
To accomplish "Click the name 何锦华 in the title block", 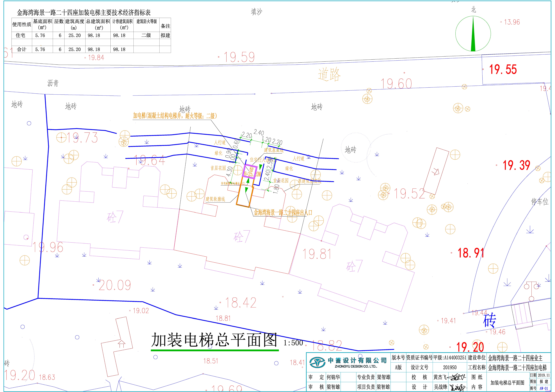I will click(333, 377).
